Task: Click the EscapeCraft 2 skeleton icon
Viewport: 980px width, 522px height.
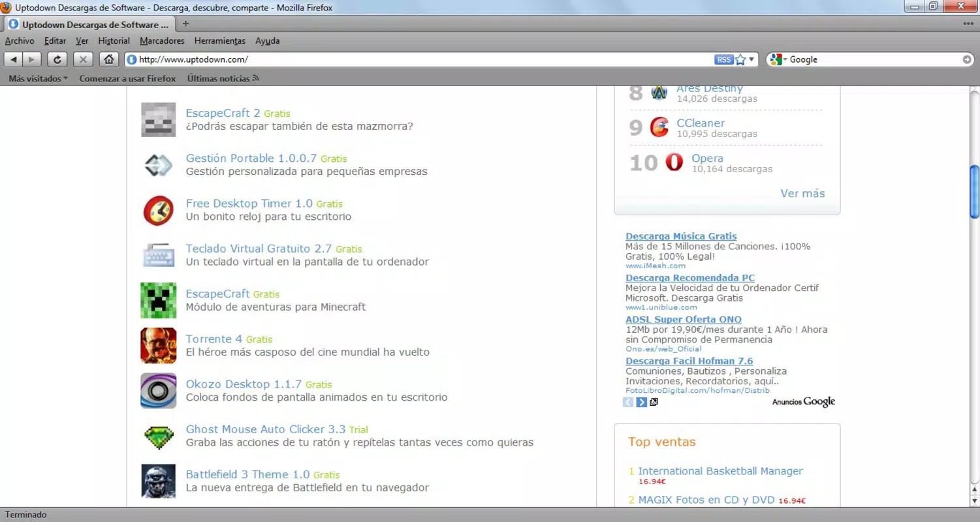Action: pyautogui.click(x=159, y=120)
